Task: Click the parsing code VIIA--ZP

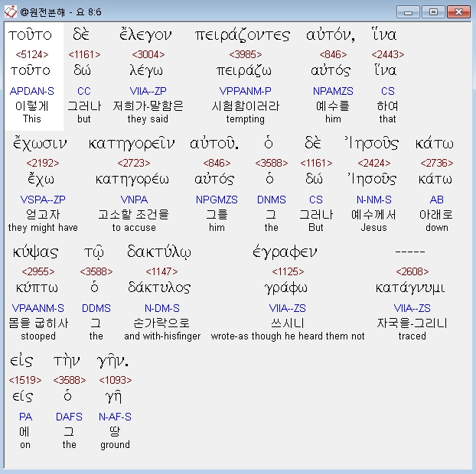Action: (148, 91)
